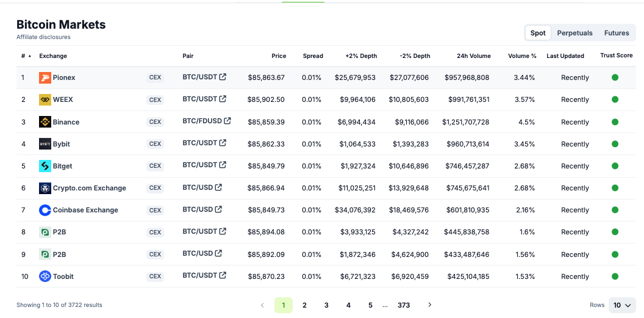The image size is (644, 318).
Task: Click Pionex green trust score dot
Action: pyautogui.click(x=615, y=78)
